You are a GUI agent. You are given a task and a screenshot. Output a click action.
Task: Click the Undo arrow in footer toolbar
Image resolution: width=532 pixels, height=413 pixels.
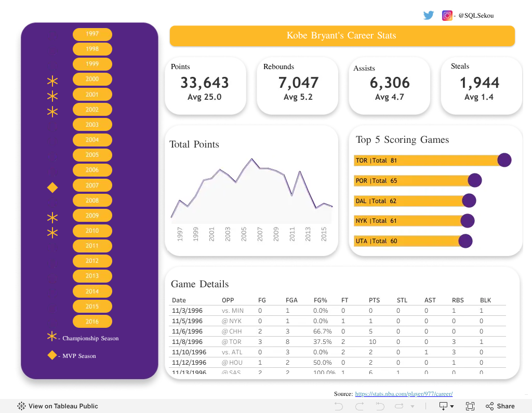click(339, 406)
